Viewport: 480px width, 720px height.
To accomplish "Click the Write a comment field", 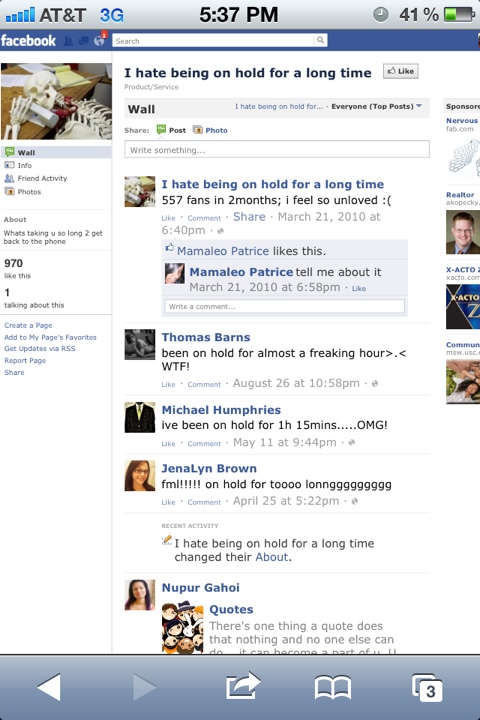I will click(x=285, y=306).
